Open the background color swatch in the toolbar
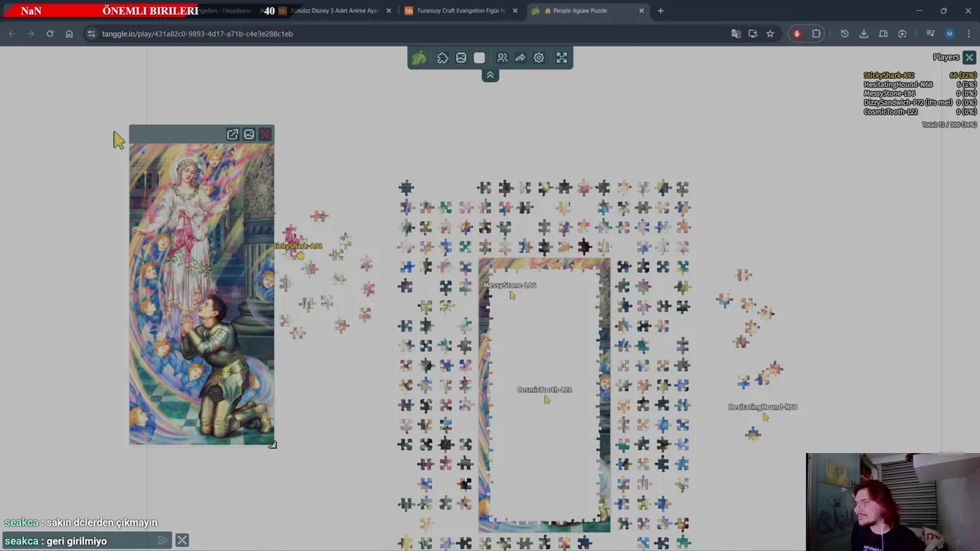The height and width of the screenshot is (551, 980). tap(479, 58)
